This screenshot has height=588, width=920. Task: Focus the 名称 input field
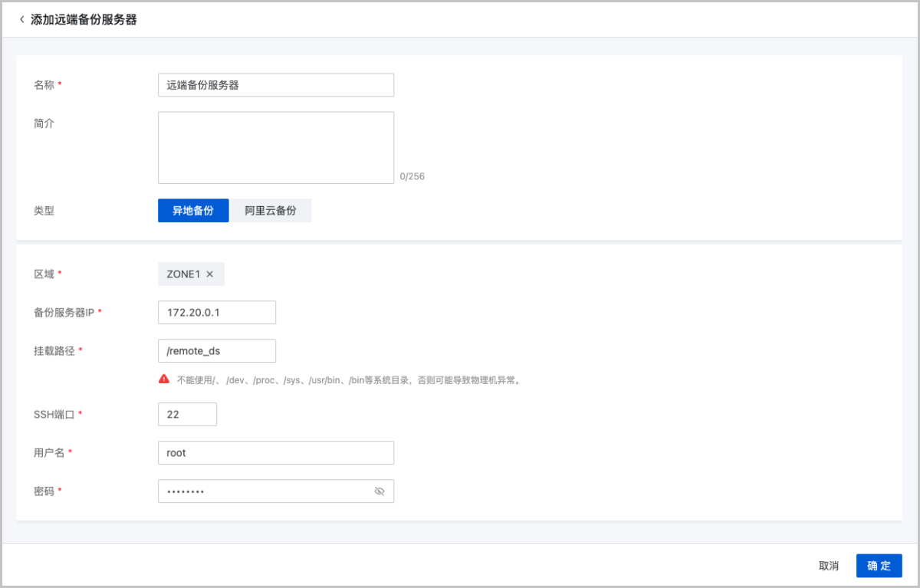click(x=276, y=85)
